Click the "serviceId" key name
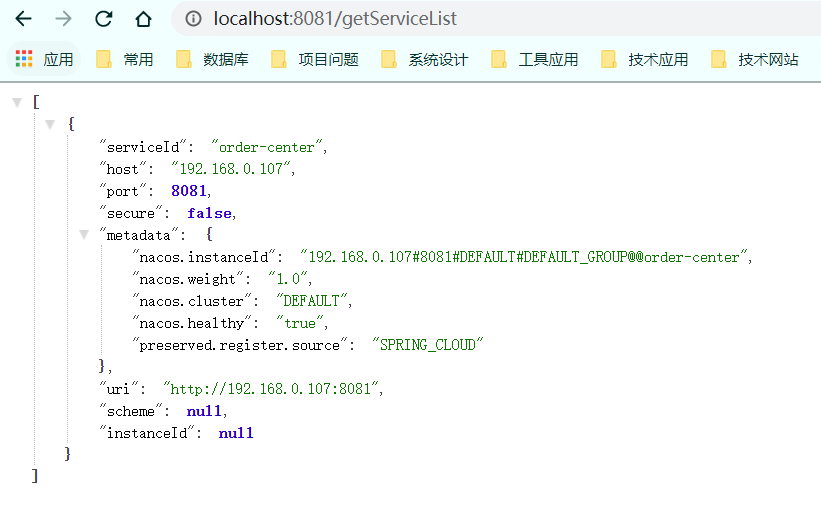 (x=142, y=147)
